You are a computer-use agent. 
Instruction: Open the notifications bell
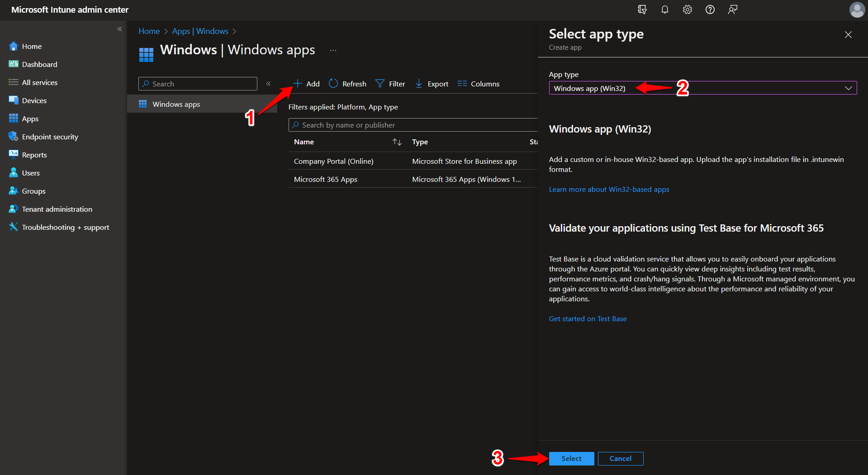664,9
